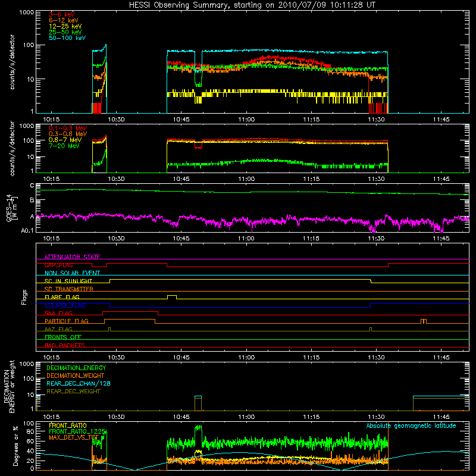Click the 11:45 tick label under GOES panel
476x476 pixels.
pyautogui.click(x=441, y=239)
